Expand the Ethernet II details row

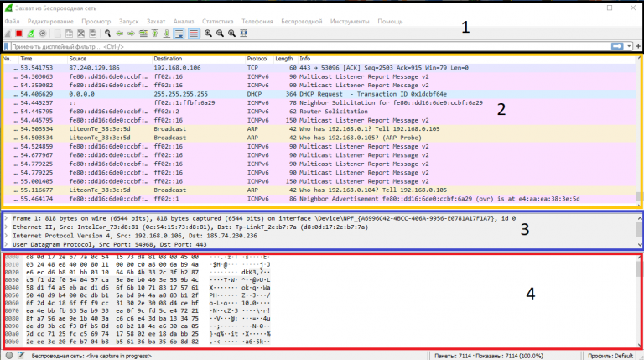tap(6, 227)
